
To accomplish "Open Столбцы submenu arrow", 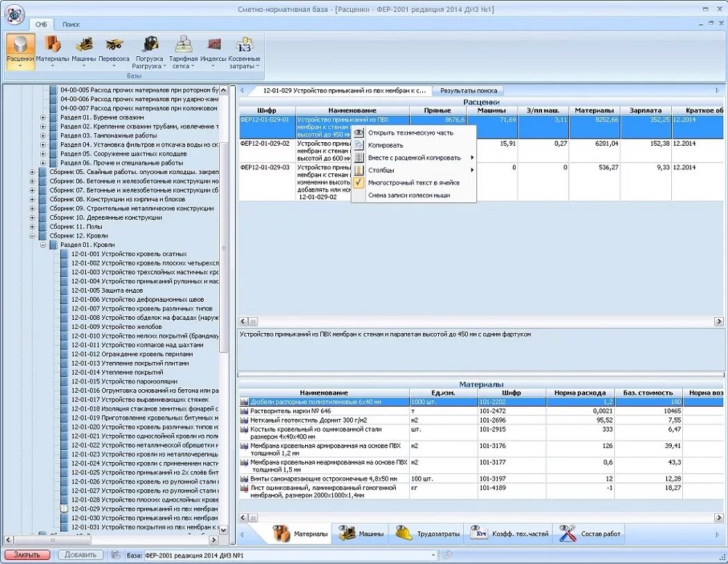I will click(471, 170).
